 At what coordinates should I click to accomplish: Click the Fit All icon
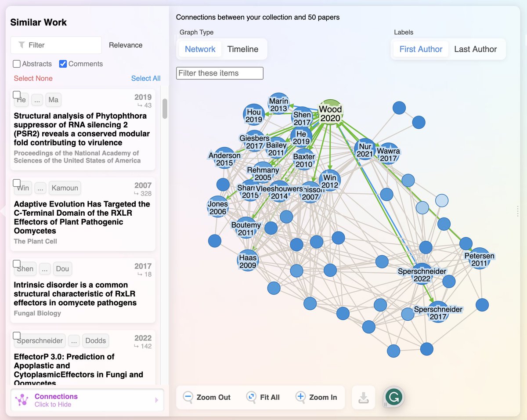(251, 397)
